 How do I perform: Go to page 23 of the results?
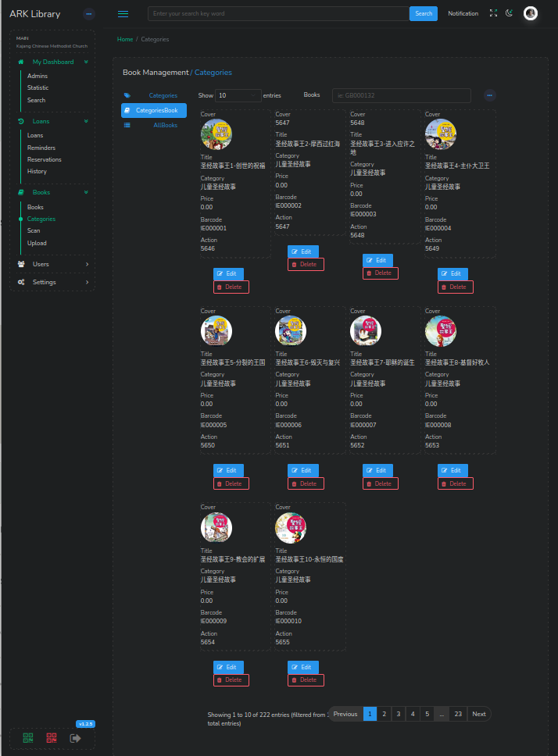point(458,714)
